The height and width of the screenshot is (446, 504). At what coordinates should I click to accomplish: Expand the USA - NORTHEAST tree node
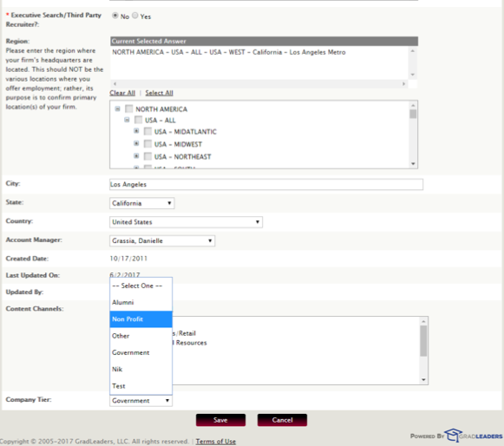pos(136,155)
